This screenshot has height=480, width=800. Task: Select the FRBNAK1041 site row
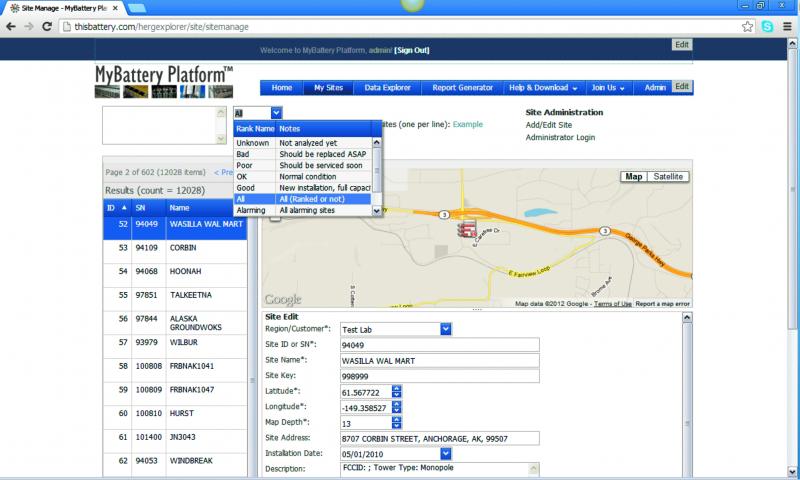[175, 370]
